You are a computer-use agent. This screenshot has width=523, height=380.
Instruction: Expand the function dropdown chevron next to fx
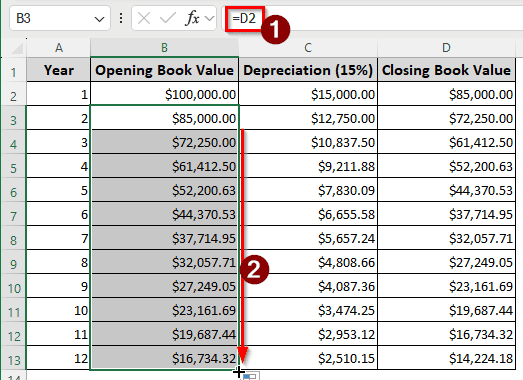point(209,18)
